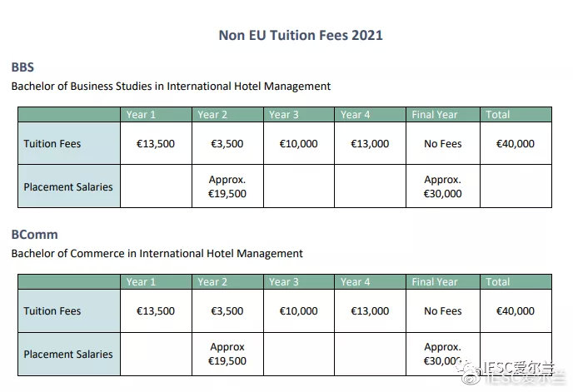This screenshot has width=573, height=392.
Task: Click Placement Salaries label in BBS table
Action: (67, 186)
